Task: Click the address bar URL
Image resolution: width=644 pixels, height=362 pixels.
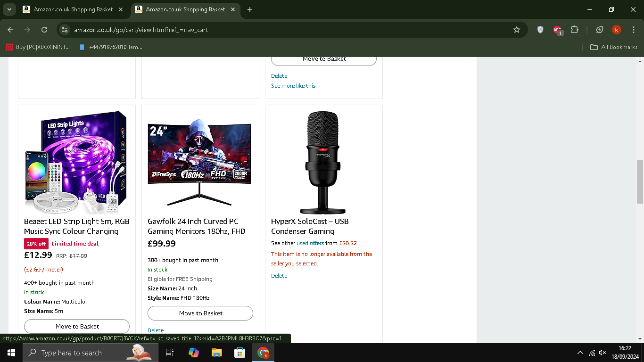Action: click(x=141, y=30)
